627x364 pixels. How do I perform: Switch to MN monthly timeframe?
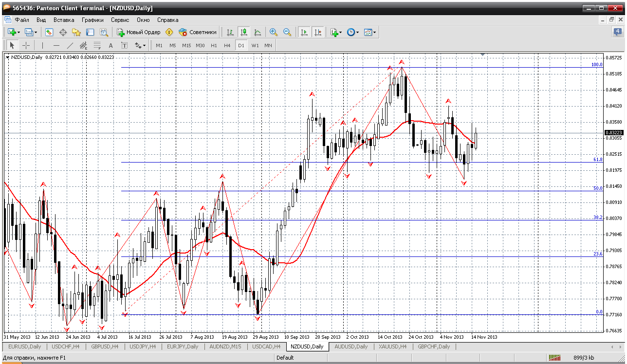point(268,45)
